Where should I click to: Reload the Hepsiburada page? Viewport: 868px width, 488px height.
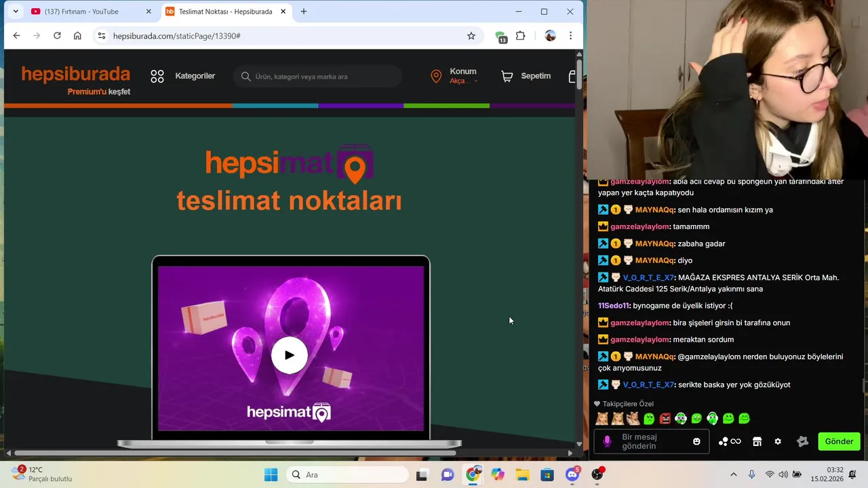click(x=57, y=36)
